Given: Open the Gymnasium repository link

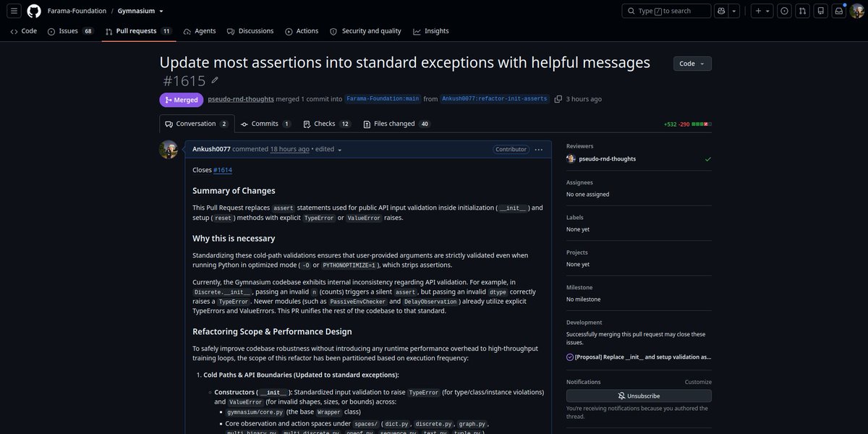Looking at the screenshot, I should click(x=136, y=11).
